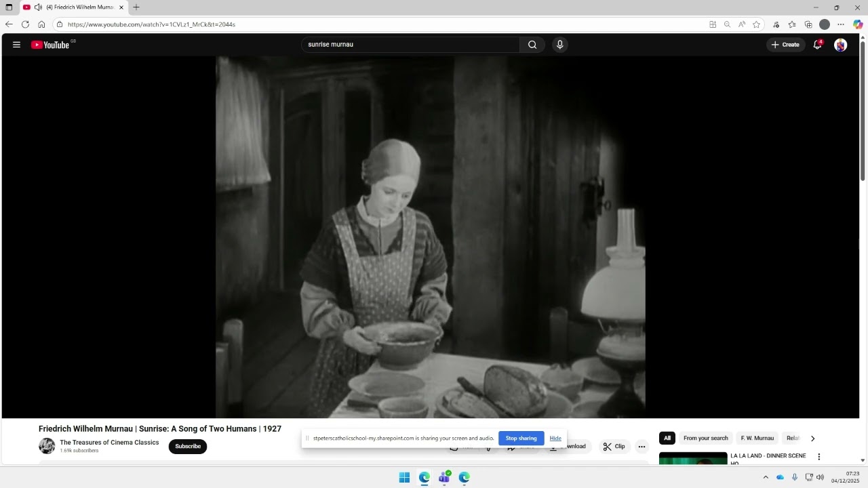The height and width of the screenshot is (488, 868).
Task: Activate Read aloud icon
Action: [x=742, y=24]
